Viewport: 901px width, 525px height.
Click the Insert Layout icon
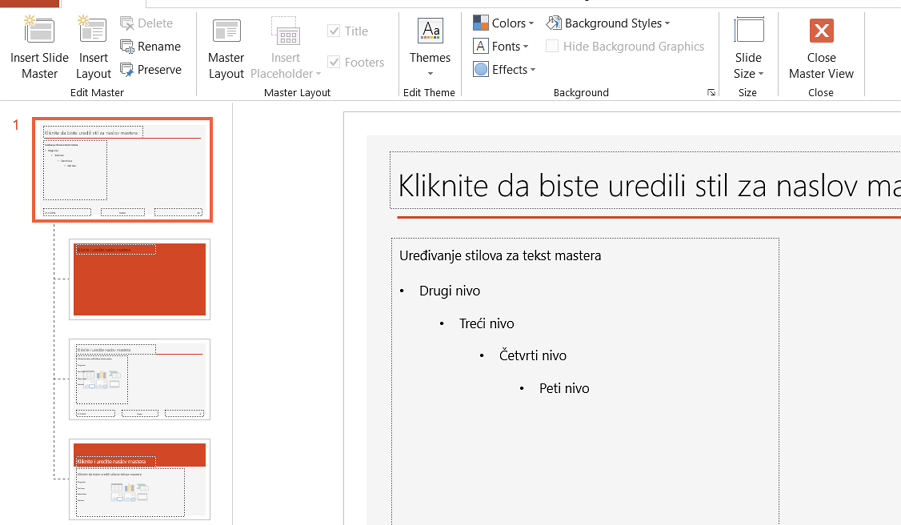pos(93,30)
